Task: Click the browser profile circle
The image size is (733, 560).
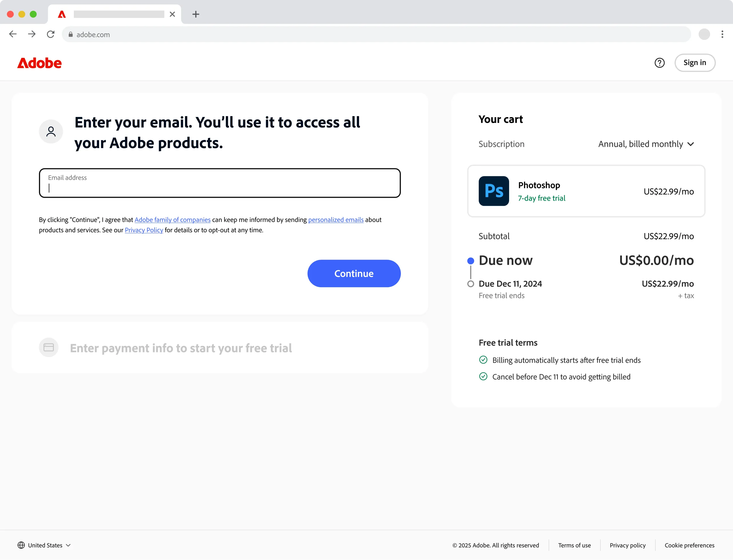Action: click(x=704, y=34)
